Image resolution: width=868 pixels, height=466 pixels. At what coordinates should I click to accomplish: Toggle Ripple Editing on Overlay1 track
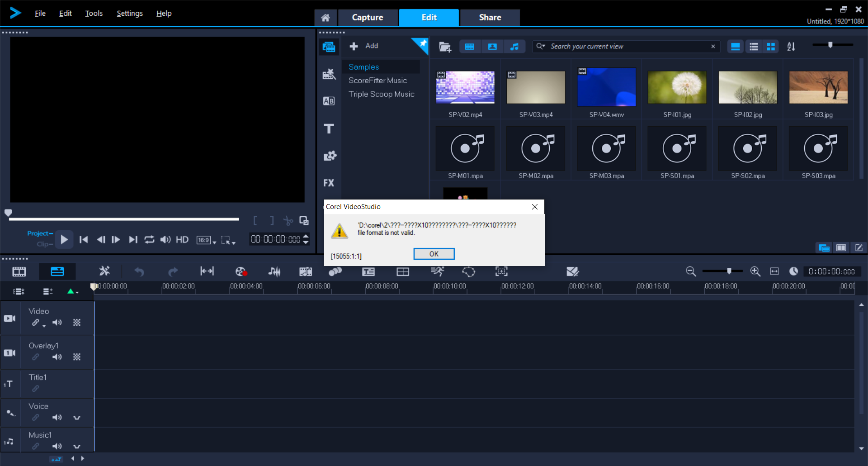pyautogui.click(x=36, y=357)
